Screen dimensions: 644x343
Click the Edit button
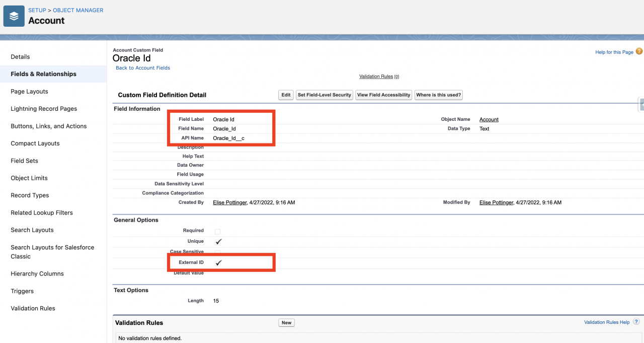point(285,95)
